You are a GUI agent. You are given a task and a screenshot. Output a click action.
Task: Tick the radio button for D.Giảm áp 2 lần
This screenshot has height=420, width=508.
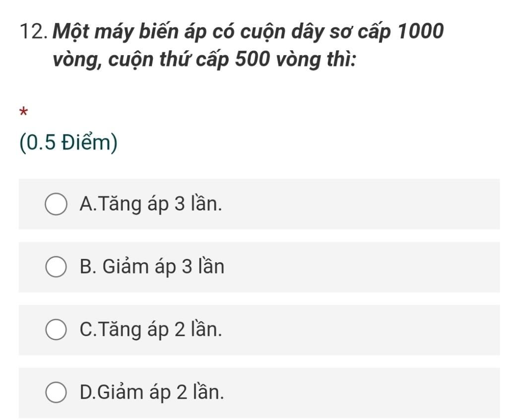[56, 392]
